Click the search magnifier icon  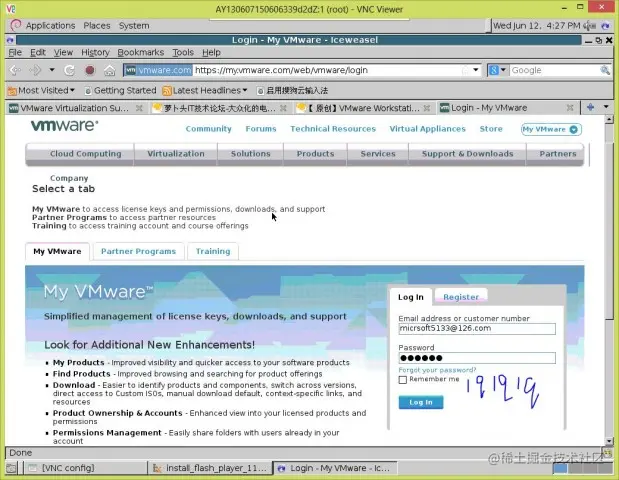pos(604,70)
